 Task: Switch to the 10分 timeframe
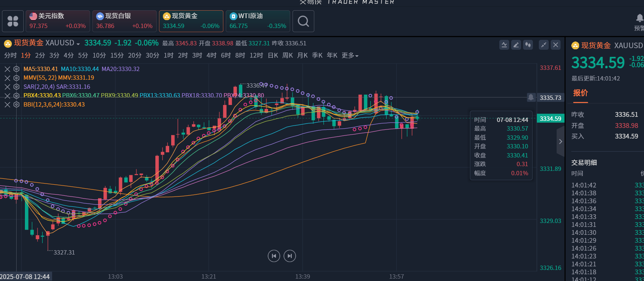99,55
